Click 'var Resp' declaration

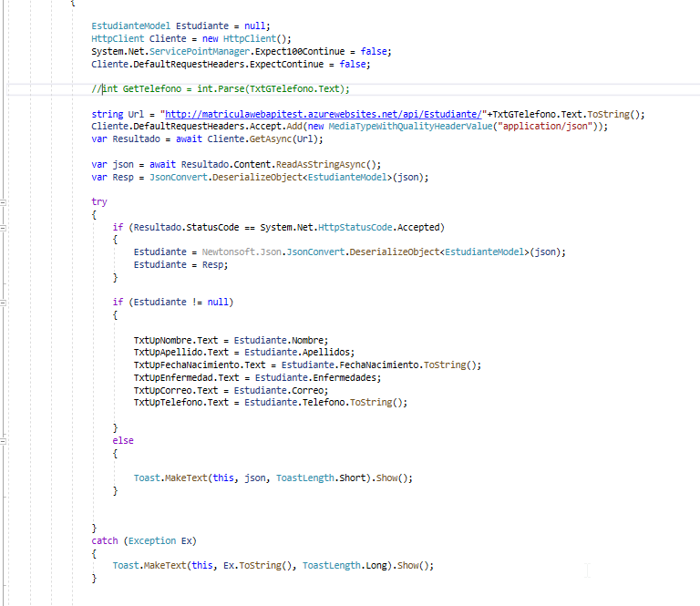click(112, 177)
